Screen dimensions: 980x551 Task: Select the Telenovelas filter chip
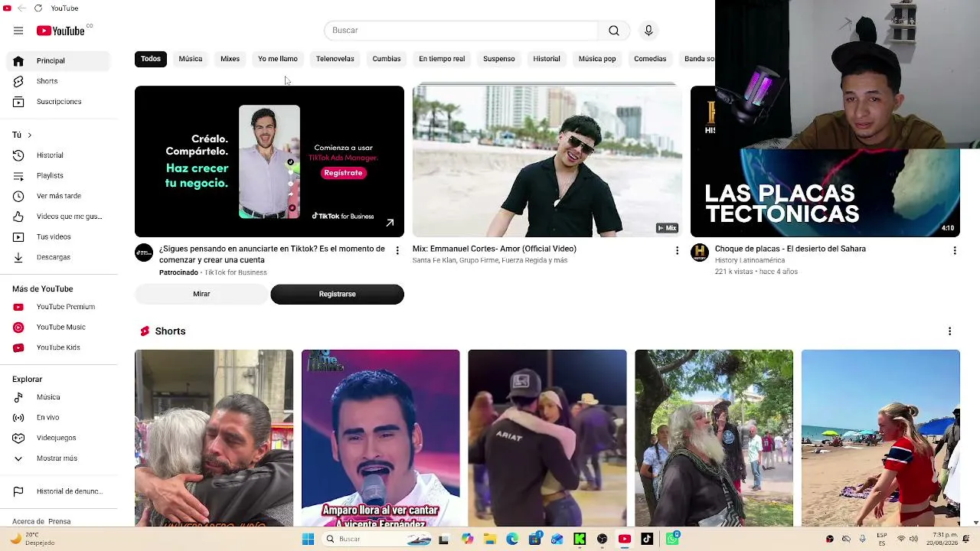(x=335, y=59)
